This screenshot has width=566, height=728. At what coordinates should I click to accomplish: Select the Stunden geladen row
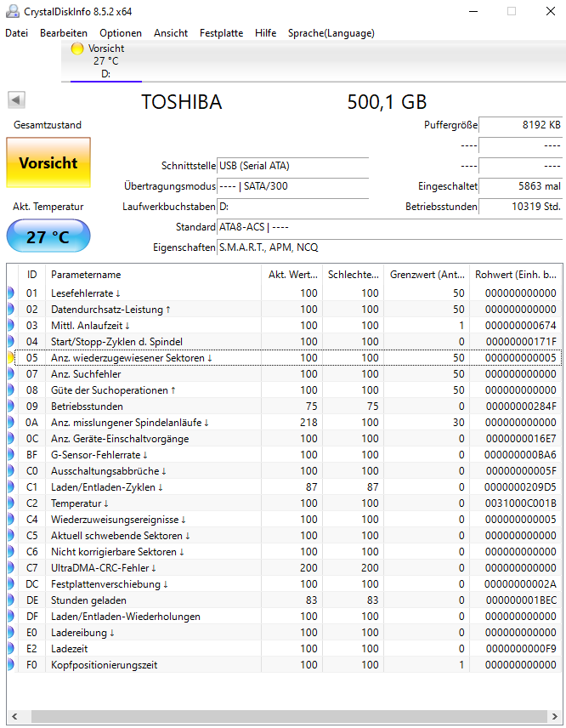(x=285, y=600)
